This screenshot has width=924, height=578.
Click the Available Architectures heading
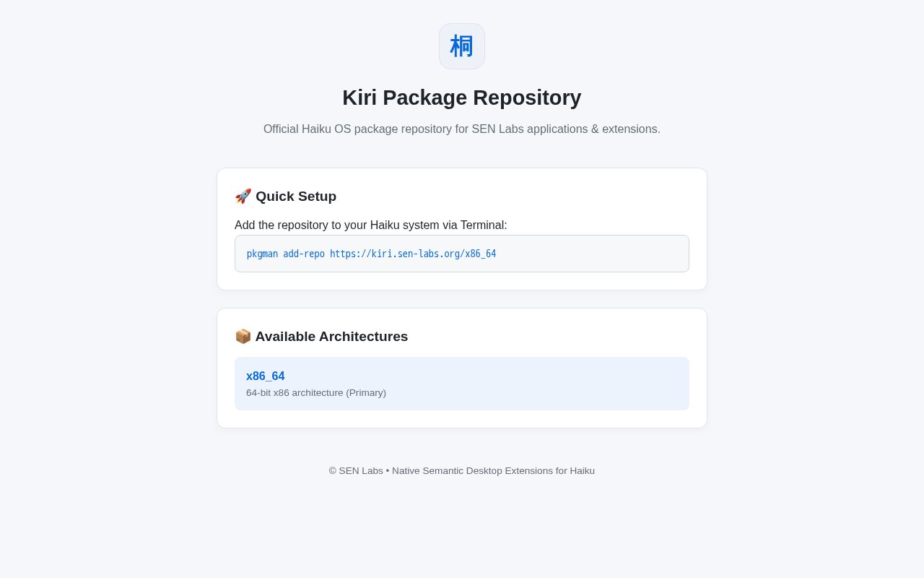coord(331,337)
